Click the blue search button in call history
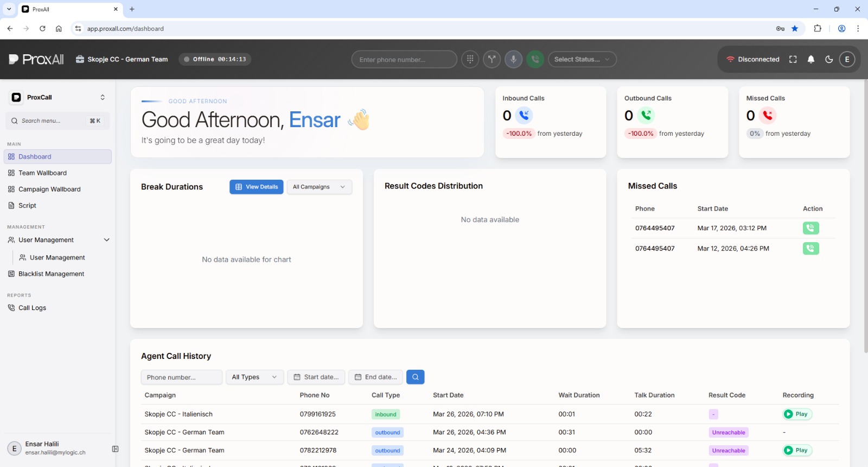868x467 pixels. (415, 377)
